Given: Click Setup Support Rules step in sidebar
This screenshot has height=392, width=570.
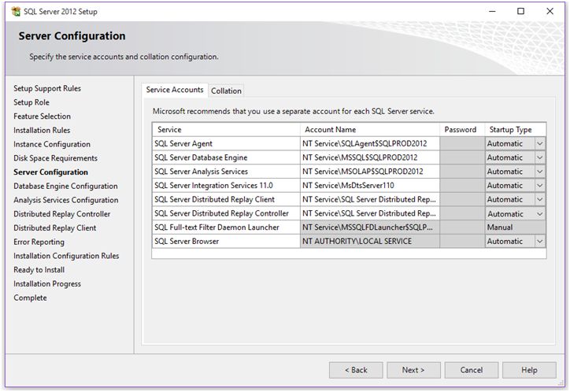Looking at the screenshot, I should (x=47, y=89).
